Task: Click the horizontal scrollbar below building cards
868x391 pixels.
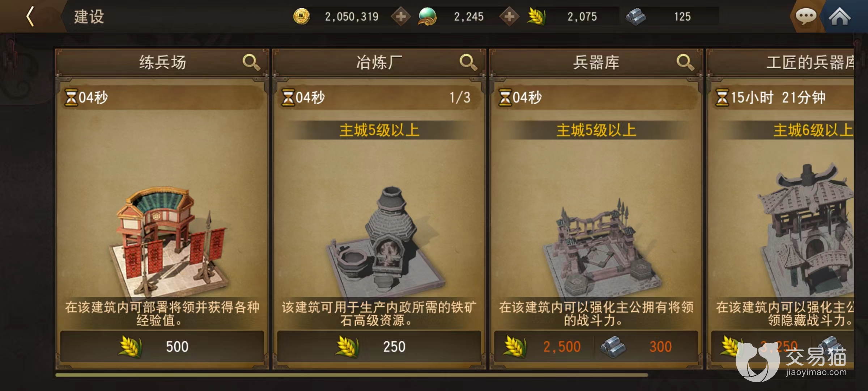Action: click(x=352, y=375)
